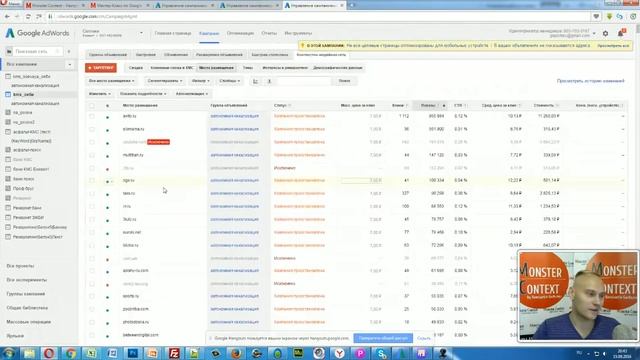Select асфальт-поиск campaign in sidebar
The image size is (640, 360).
point(27,150)
